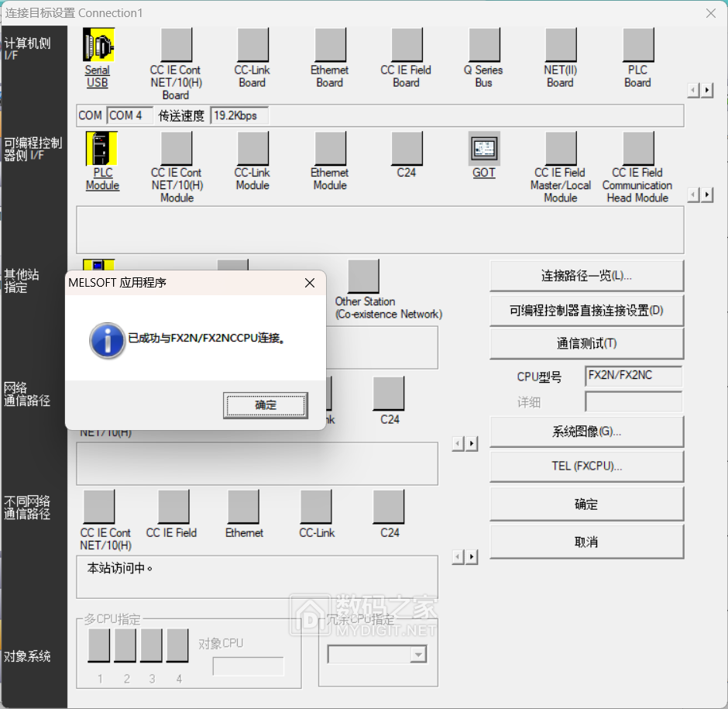Select the NET(II) Board icon

click(561, 45)
